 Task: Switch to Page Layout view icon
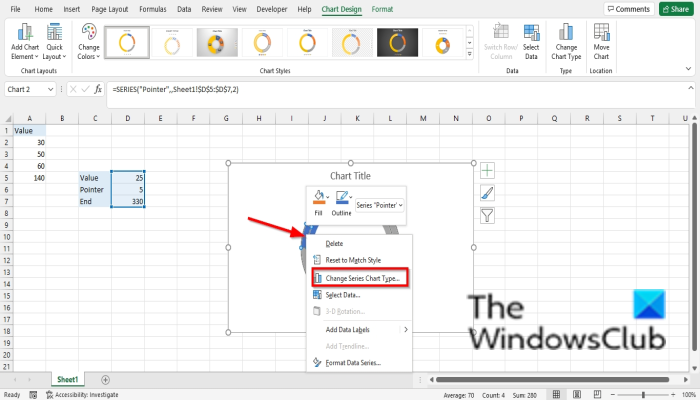(577, 394)
